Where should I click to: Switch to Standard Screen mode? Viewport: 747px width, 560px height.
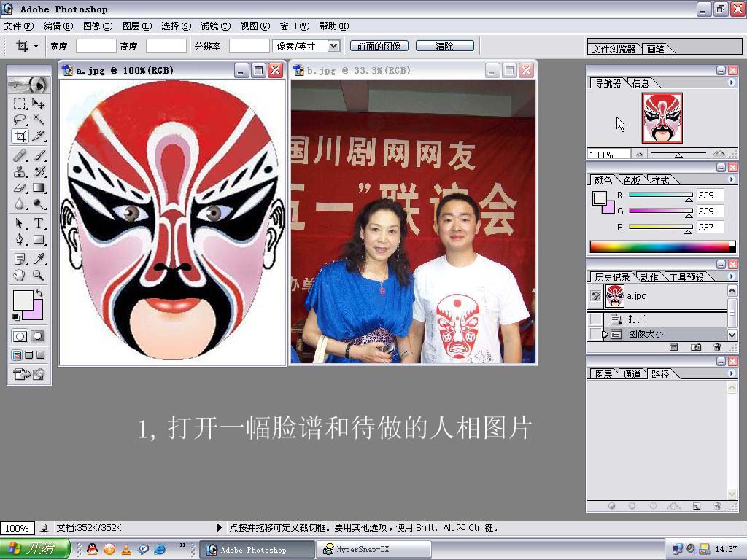click(x=18, y=355)
